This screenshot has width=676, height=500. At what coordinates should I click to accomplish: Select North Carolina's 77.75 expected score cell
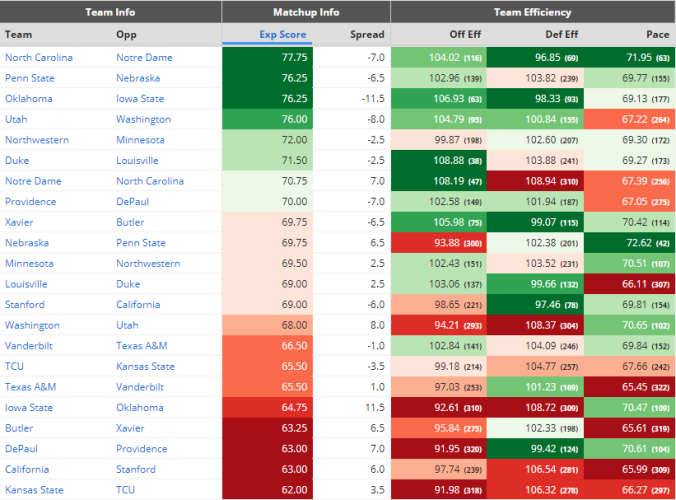point(267,57)
